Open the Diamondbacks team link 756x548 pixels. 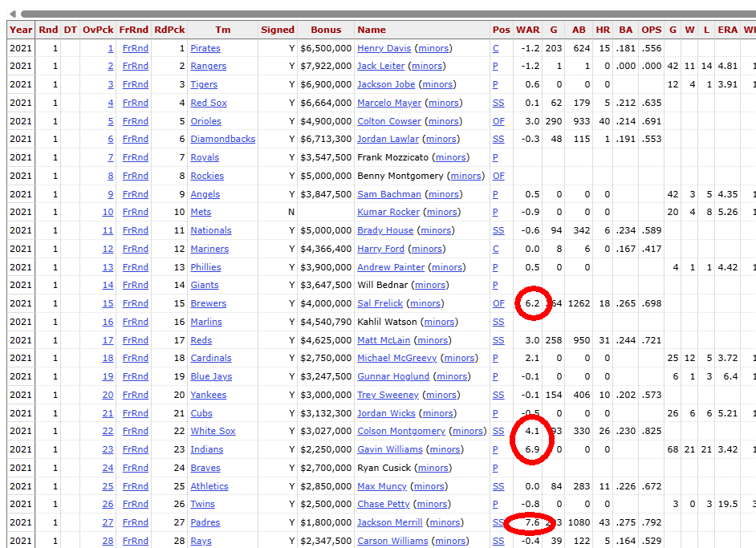223,139
